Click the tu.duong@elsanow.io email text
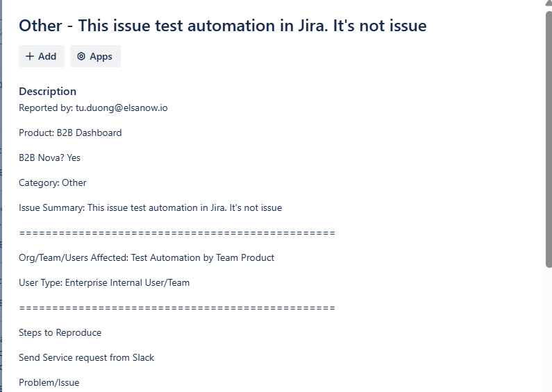 (x=122, y=108)
